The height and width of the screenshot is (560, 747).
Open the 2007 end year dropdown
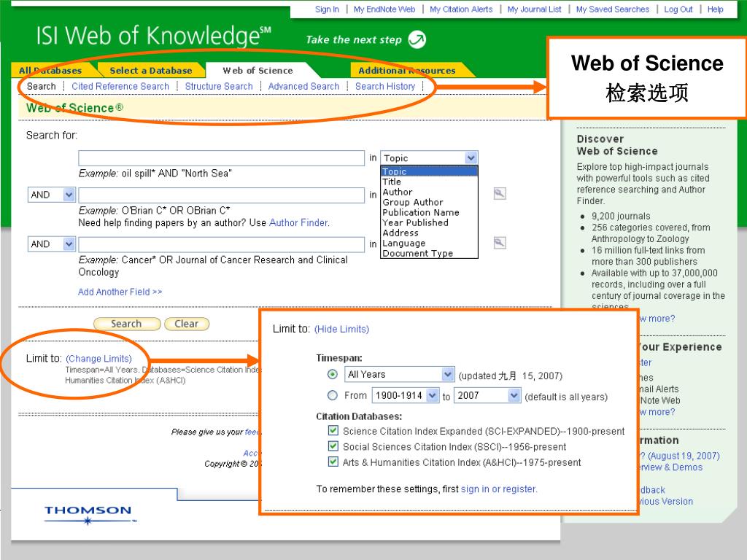(487, 395)
